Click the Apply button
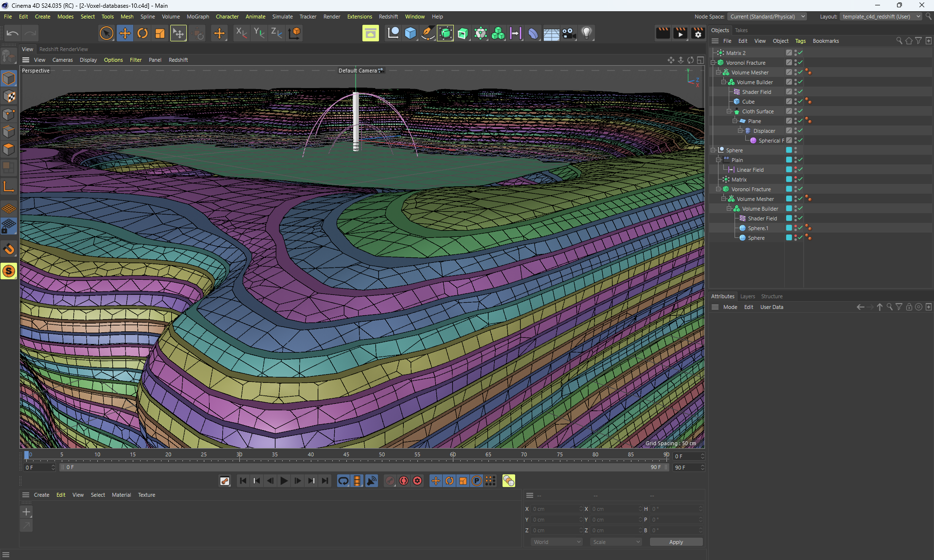Screen dimensions: 934x560 click(x=676, y=542)
